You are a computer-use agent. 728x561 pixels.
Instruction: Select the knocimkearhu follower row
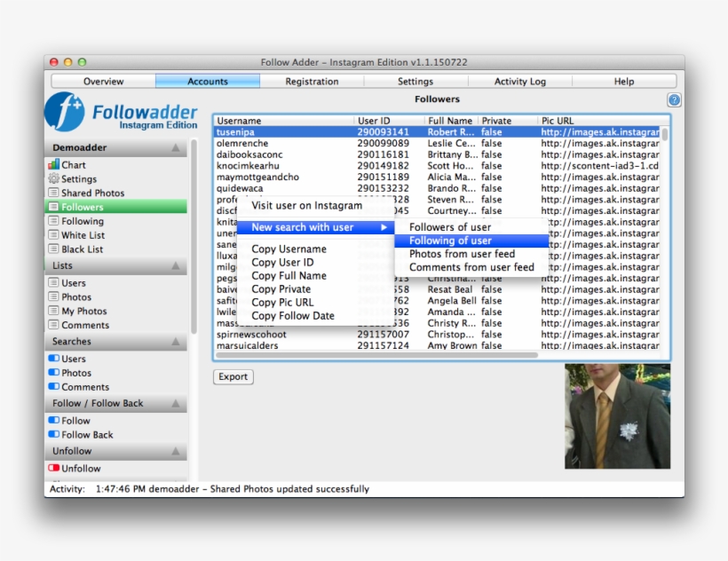click(x=437, y=166)
